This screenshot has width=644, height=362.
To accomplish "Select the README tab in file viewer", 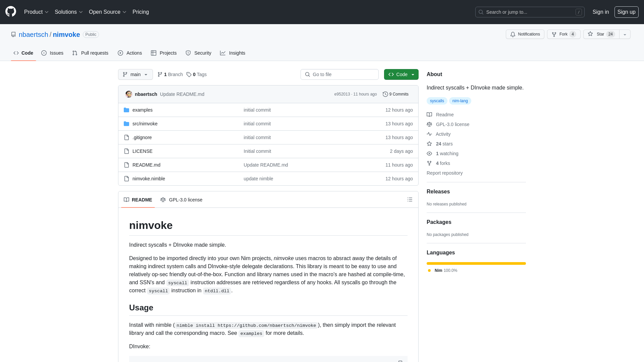I will point(138,200).
